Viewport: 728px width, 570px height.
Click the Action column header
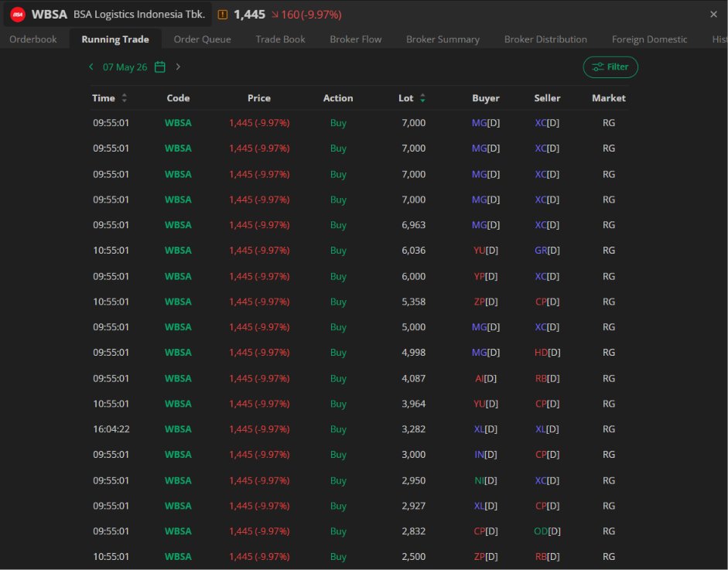(338, 98)
